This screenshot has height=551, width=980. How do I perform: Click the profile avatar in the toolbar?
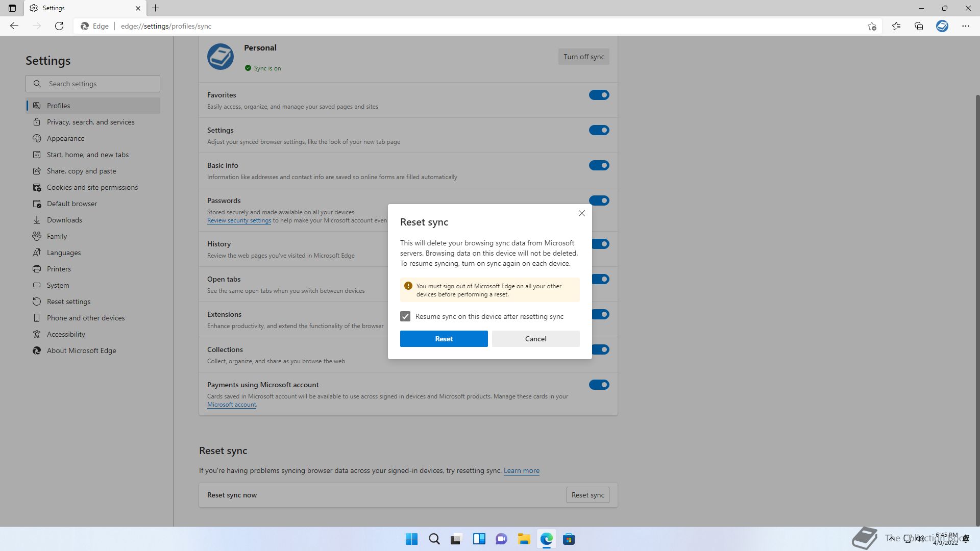click(x=942, y=26)
